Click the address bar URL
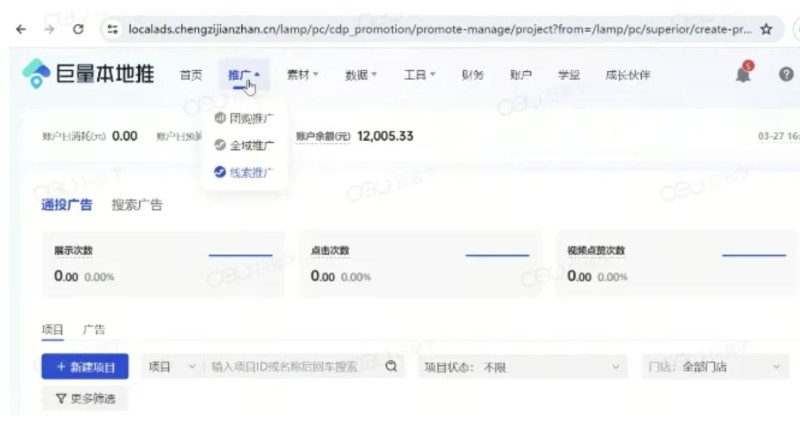800x426 pixels. click(440, 29)
